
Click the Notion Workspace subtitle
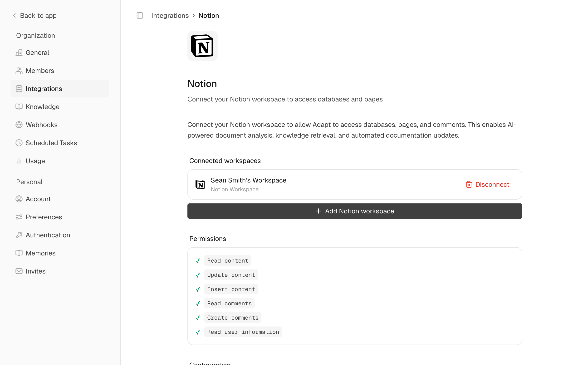(235, 189)
